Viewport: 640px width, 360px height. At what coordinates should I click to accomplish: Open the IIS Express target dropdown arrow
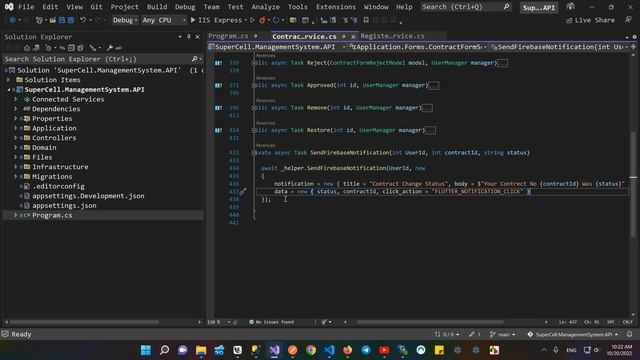pyautogui.click(x=245, y=20)
